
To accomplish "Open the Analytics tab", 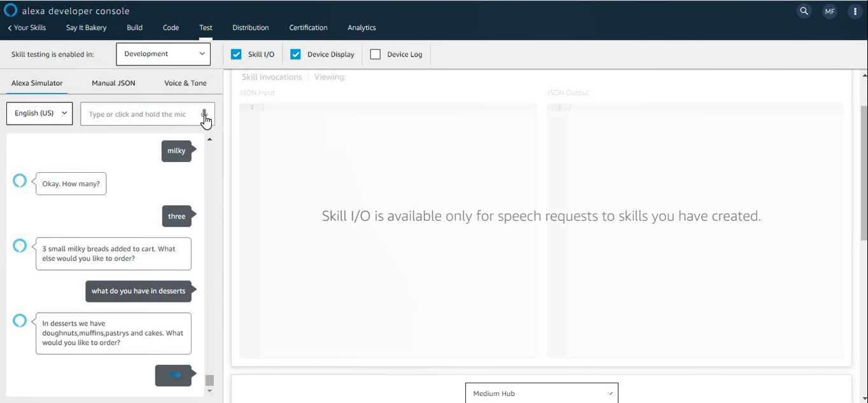I will [361, 28].
